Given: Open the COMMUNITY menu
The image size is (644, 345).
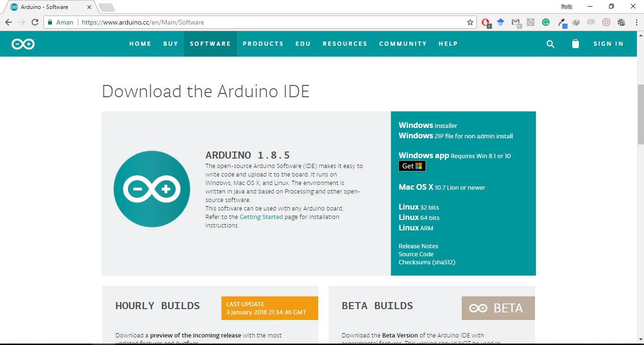Looking at the screenshot, I should point(403,44).
